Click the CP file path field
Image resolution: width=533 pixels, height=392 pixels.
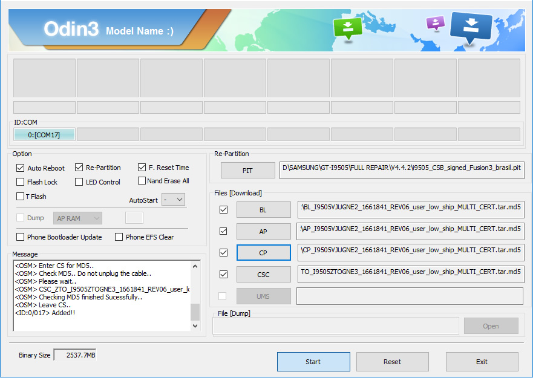(x=411, y=253)
